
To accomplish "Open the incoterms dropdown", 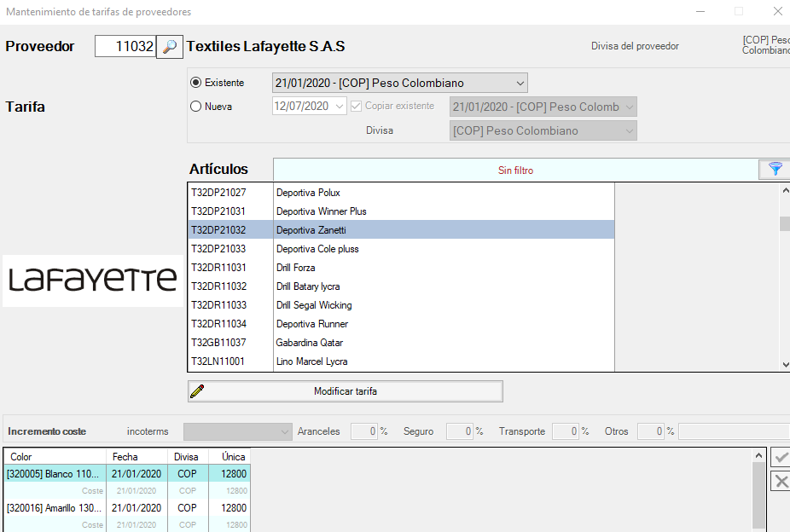I will coord(284,431).
